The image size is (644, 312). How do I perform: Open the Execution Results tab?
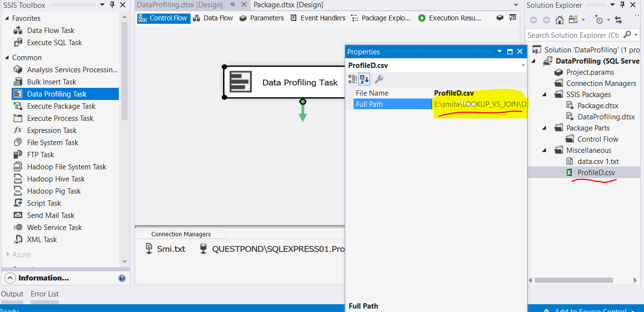coord(450,18)
